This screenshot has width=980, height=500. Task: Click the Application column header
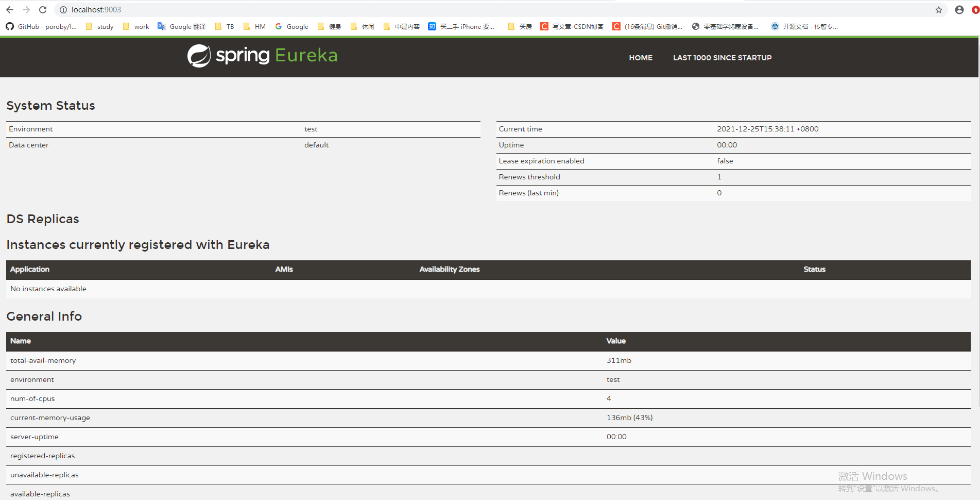point(30,269)
